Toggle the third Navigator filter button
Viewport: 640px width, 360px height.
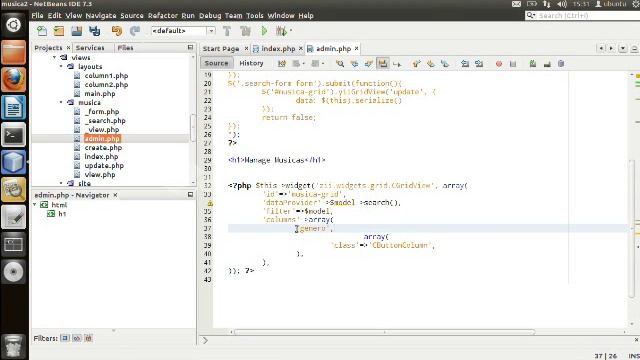pos(89,338)
